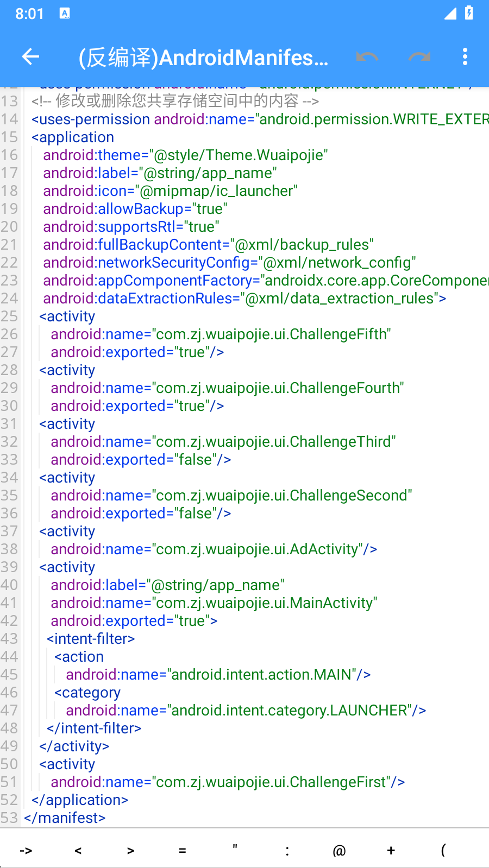Screen dimensions: 489x868
Task: Insert the open parenthesis shortcut symbol
Action: (443, 850)
